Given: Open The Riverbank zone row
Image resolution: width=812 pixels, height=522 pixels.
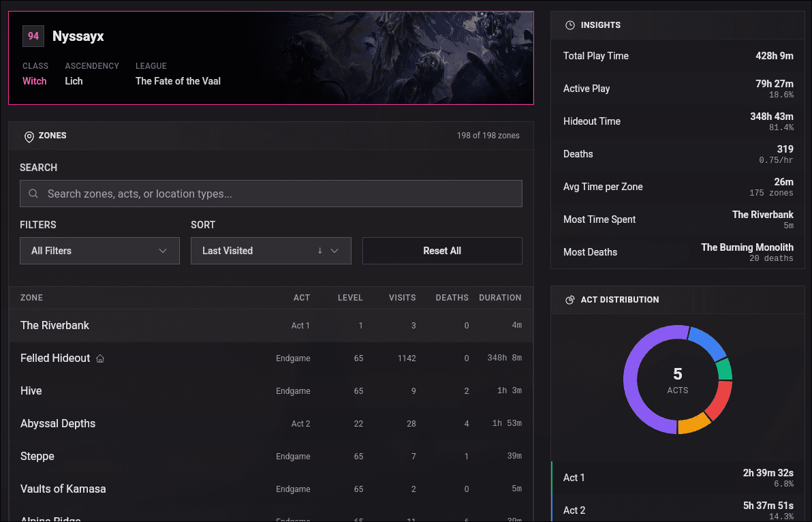Looking at the screenshot, I should [x=55, y=326].
